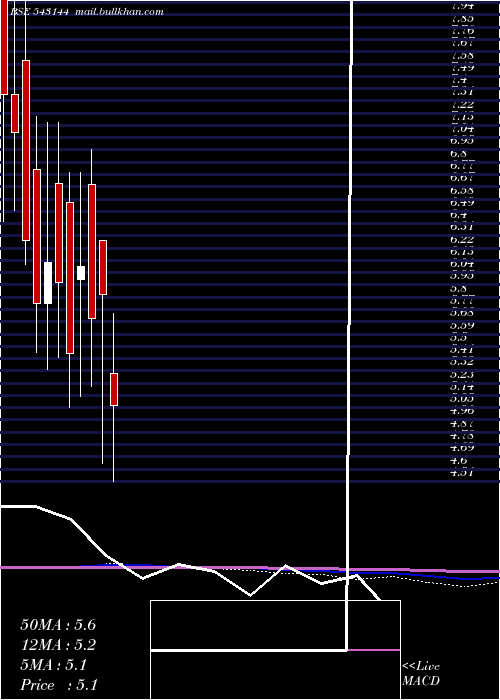Click the 6.04 price axis label
This screenshot has width=500, height=700.
tap(462, 264)
